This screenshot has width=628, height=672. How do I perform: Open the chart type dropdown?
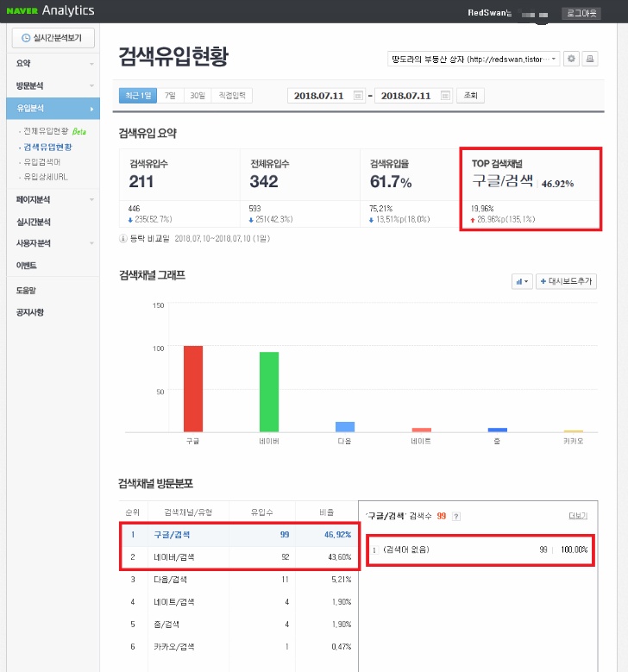click(x=522, y=281)
